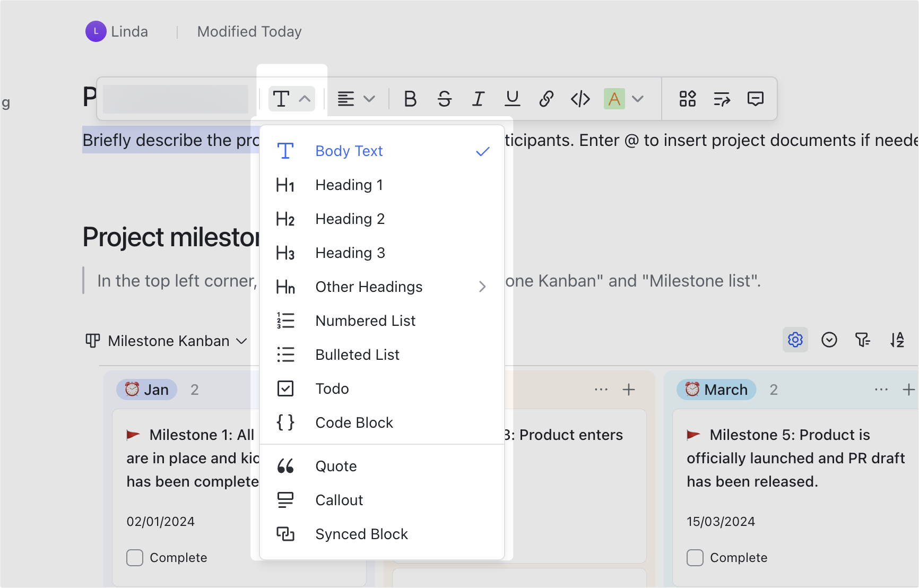Click the Synced Block icon

tap(285, 534)
